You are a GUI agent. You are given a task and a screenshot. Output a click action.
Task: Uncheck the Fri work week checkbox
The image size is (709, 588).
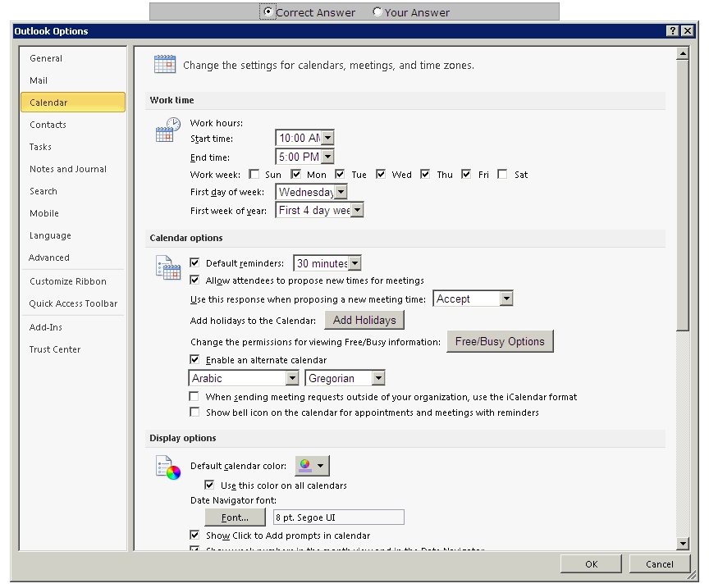point(466,175)
